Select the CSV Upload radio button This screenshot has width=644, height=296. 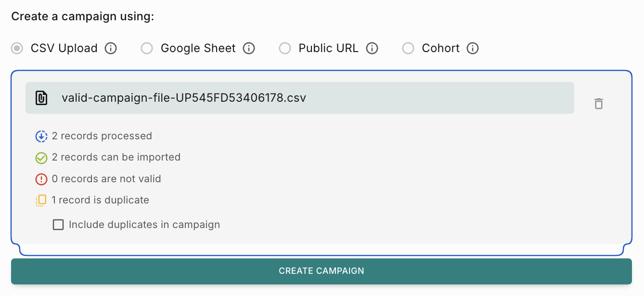(x=17, y=48)
